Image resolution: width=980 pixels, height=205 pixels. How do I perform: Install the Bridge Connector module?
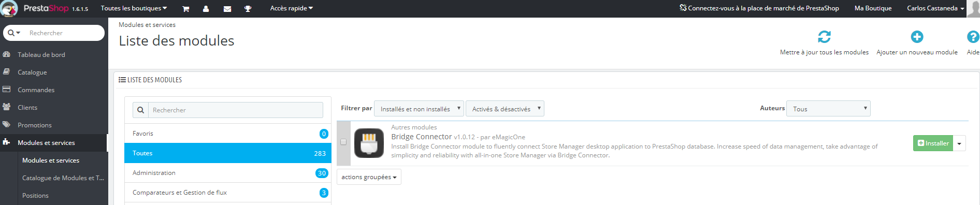click(933, 143)
